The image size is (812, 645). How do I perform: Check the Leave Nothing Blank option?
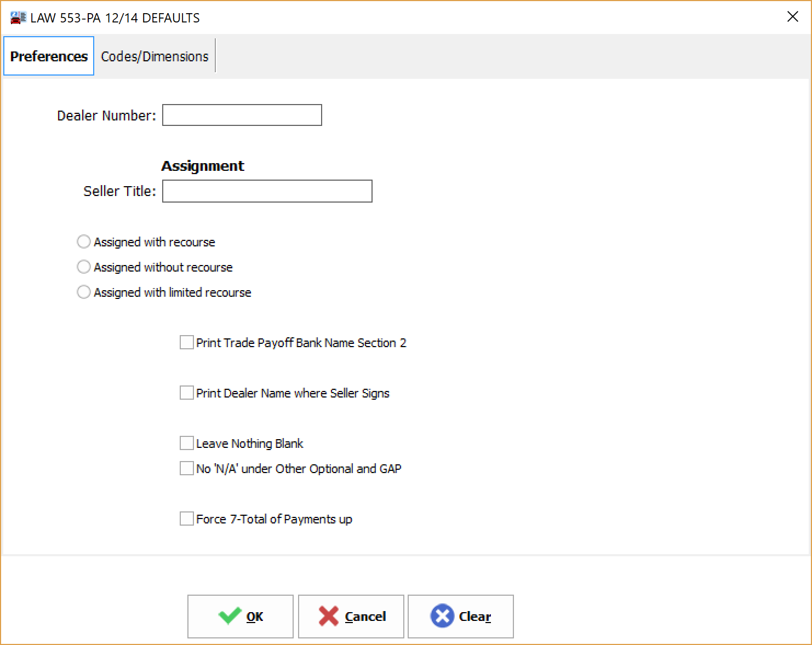tap(186, 442)
